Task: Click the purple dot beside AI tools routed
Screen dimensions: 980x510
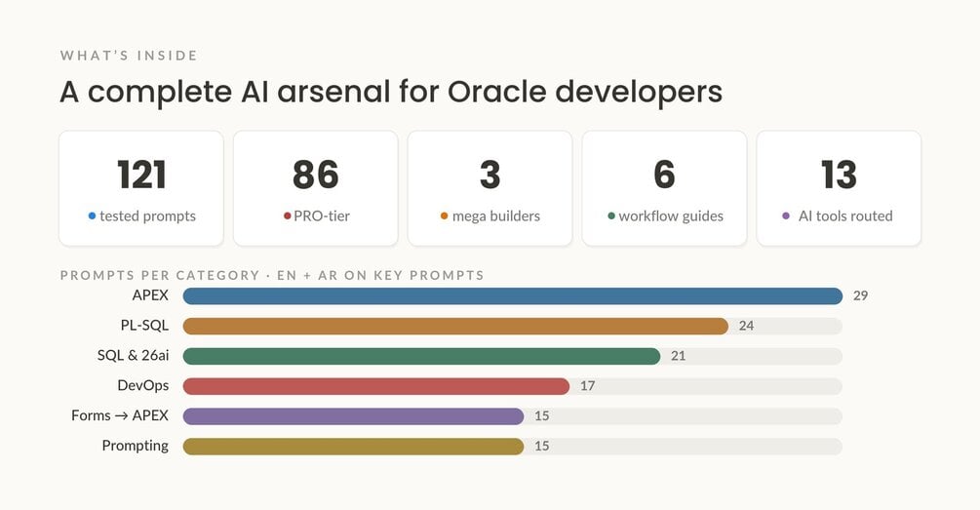Action: 786,216
